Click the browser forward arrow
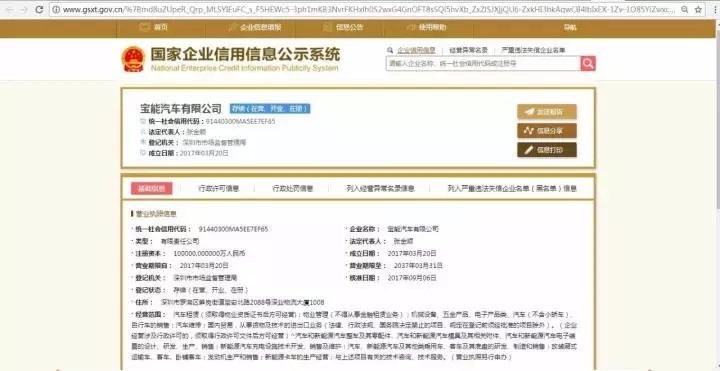The height and width of the screenshot is (371, 720). click(x=23, y=9)
